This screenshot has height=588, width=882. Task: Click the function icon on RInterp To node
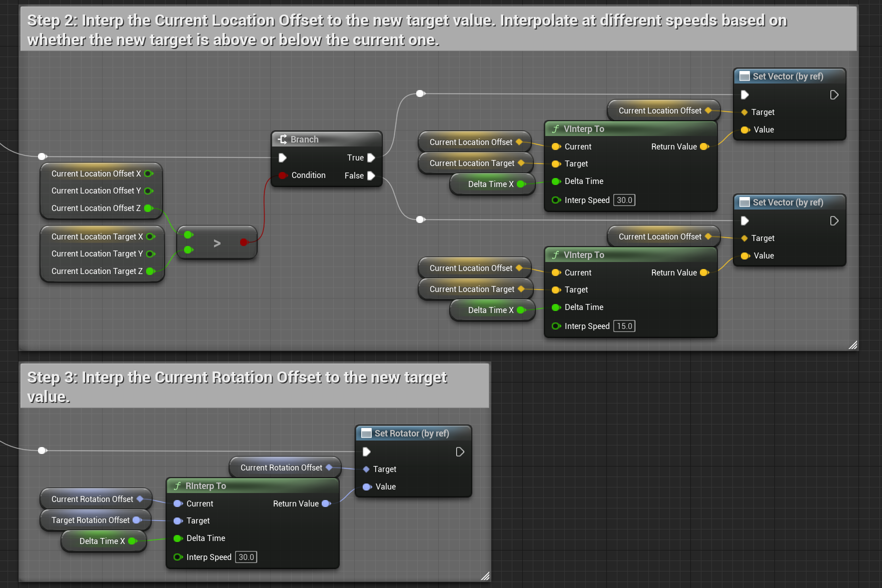coord(178,486)
